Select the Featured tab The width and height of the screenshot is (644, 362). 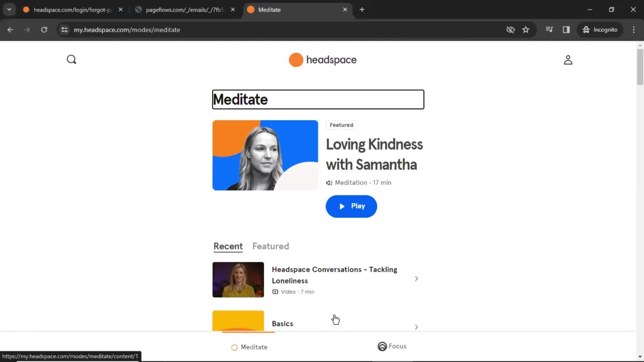click(271, 246)
